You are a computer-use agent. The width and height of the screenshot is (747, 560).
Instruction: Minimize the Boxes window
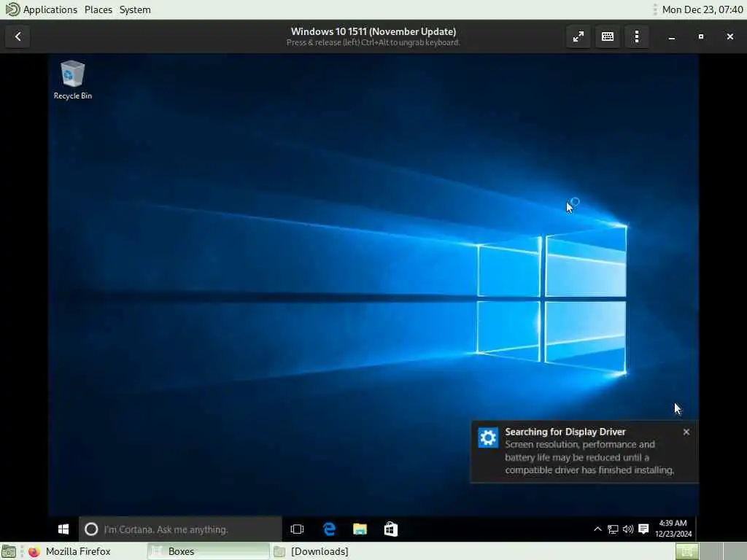click(672, 36)
